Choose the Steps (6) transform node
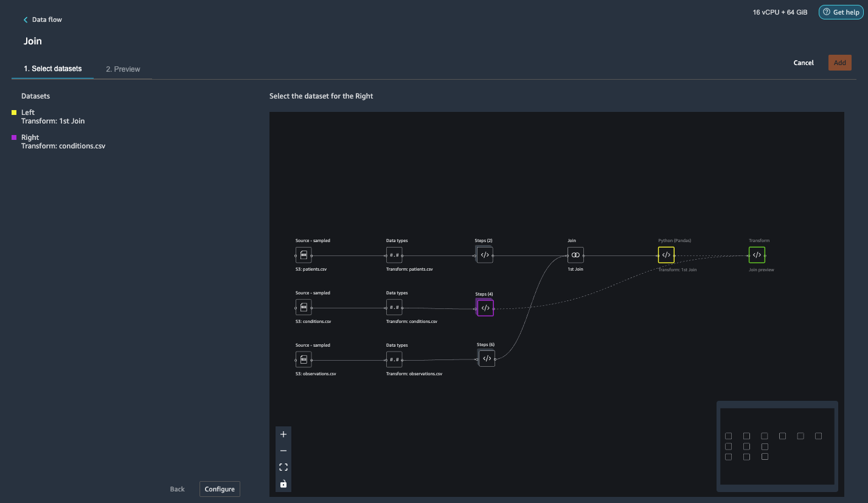Screen dimensions: 868x503 [487, 359]
